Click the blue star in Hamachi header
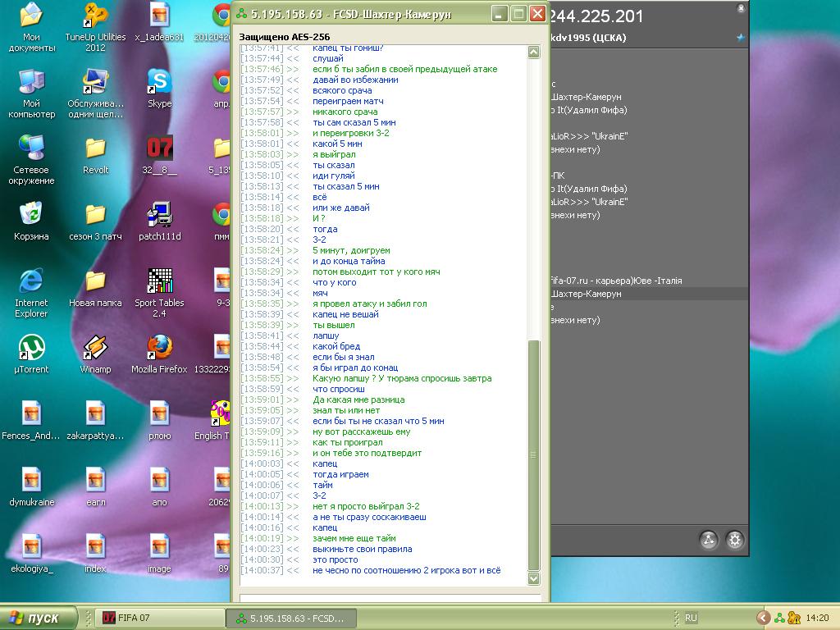The width and height of the screenshot is (840, 630). coord(741,38)
